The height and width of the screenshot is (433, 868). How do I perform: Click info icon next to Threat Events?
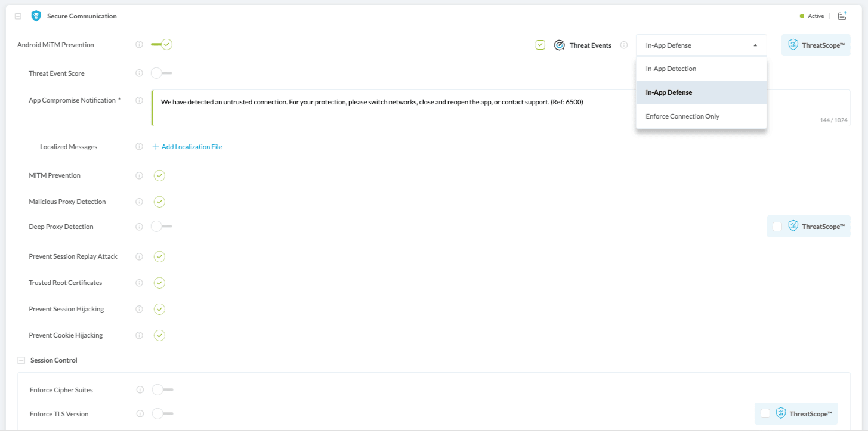tap(624, 45)
